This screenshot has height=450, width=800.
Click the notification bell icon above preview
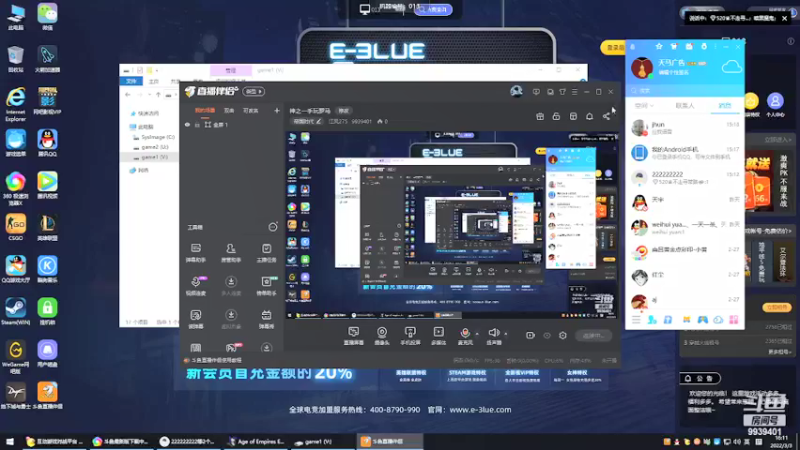coord(589,116)
